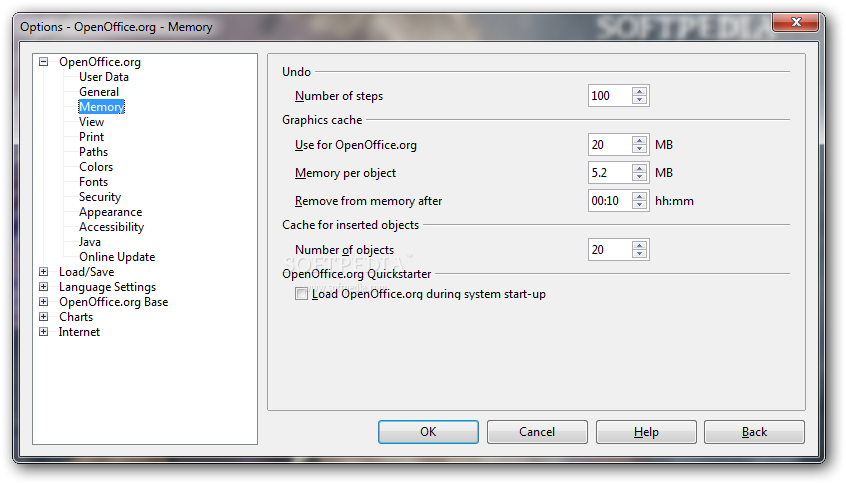This screenshot has height=484, width=846.
Task: Decrease Memory per object value
Action: (639, 178)
